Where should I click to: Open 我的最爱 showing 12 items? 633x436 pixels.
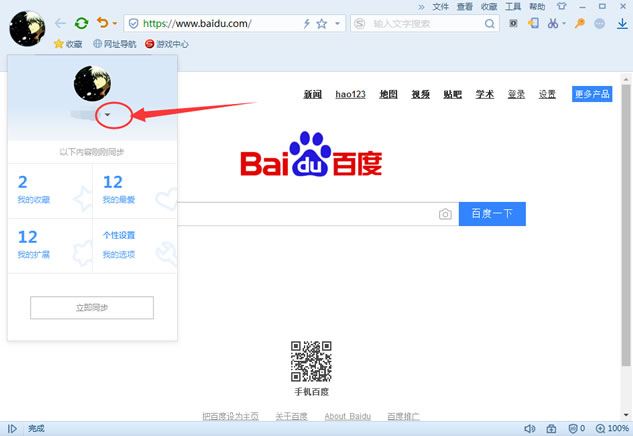(135, 191)
